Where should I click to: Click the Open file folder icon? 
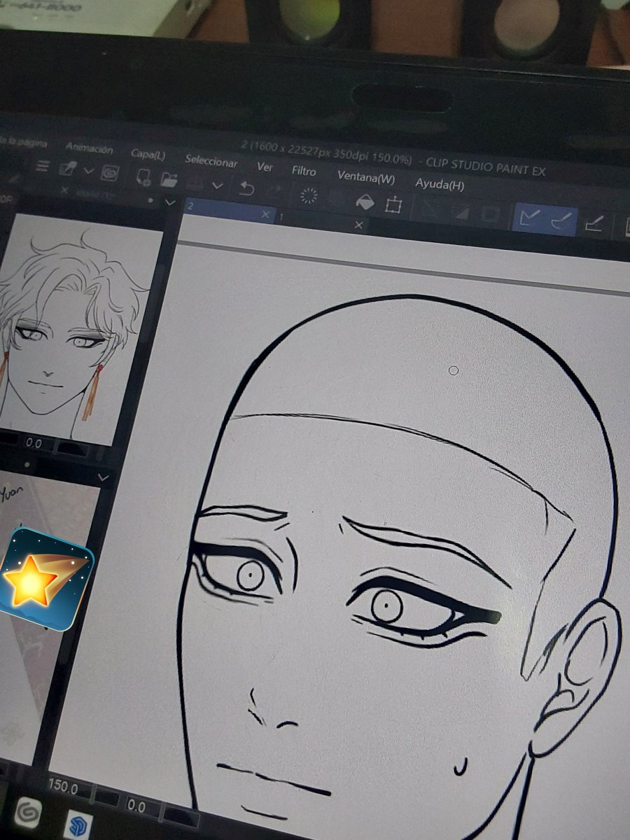[x=169, y=179]
